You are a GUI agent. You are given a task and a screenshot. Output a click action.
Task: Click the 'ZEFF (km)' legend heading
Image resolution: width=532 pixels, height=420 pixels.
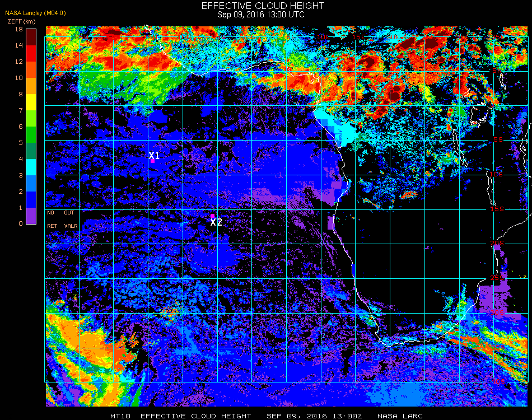coord(21,21)
